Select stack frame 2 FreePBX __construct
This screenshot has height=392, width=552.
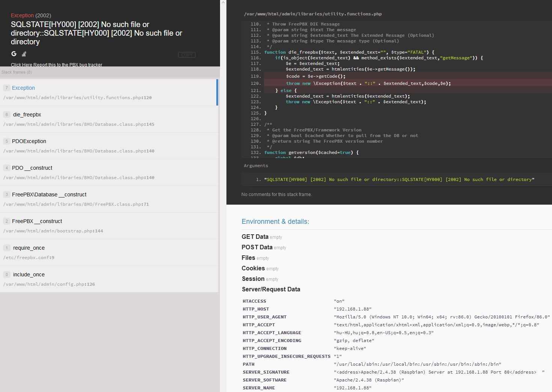point(109,226)
